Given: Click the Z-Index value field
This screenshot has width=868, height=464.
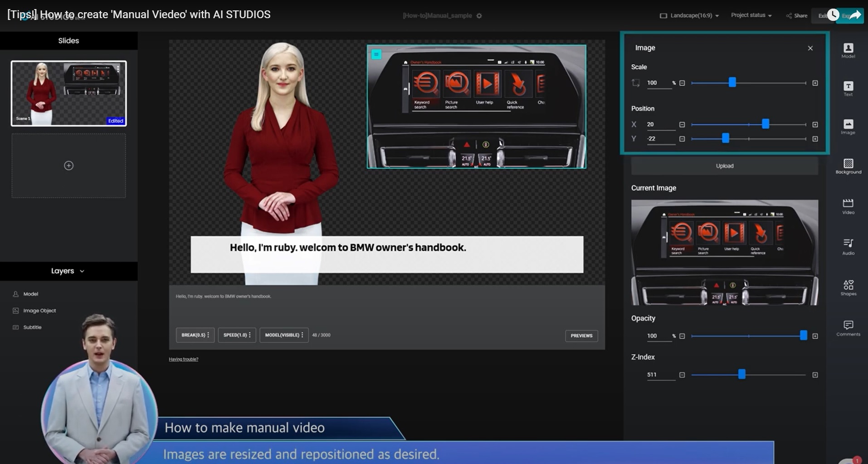Looking at the screenshot, I should [661, 375].
